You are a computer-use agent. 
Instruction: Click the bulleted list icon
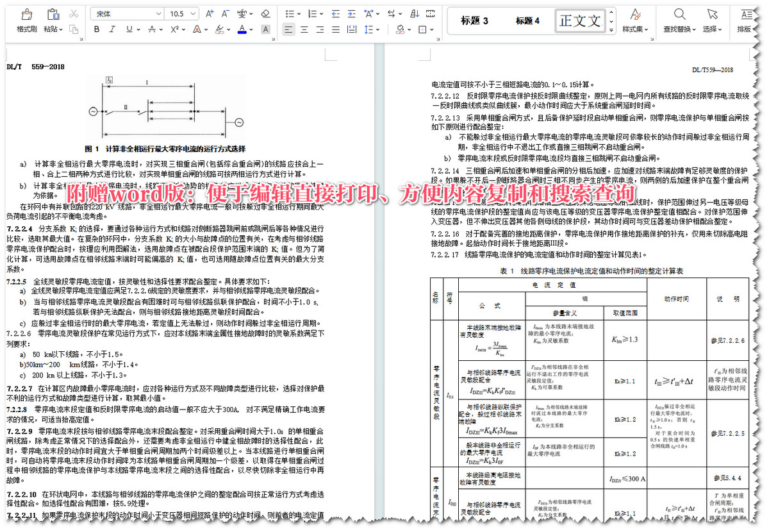pyautogui.click(x=289, y=13)
